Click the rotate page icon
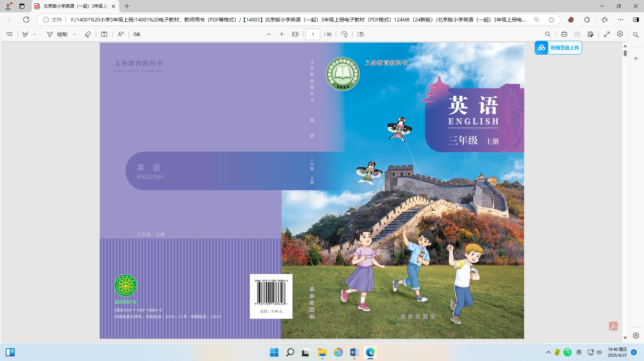This screenshot has width=644, height=361. point(344,34)
